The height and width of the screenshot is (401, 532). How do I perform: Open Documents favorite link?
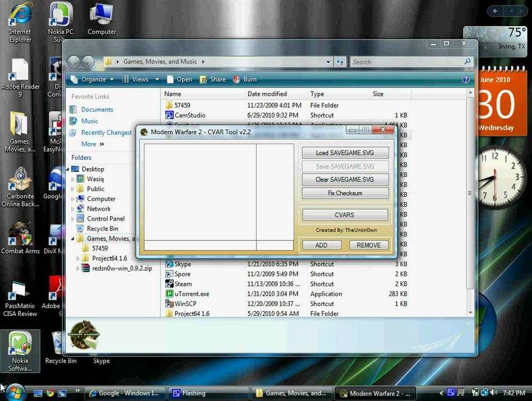click(97, 109)
